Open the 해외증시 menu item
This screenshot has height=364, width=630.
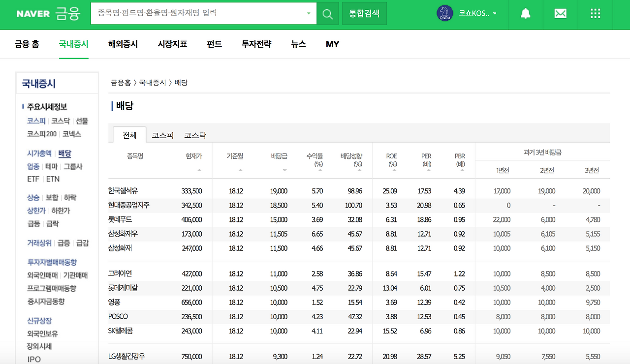coord(124,44)
